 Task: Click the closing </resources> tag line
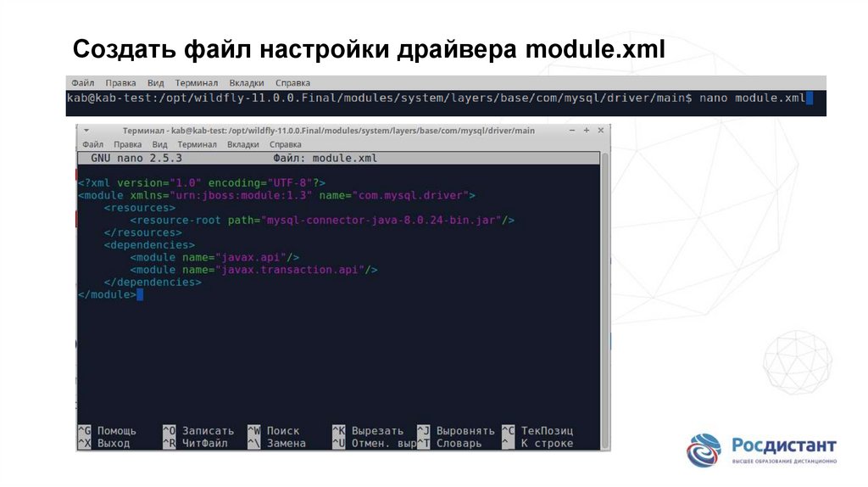click(x=142, y=232)
